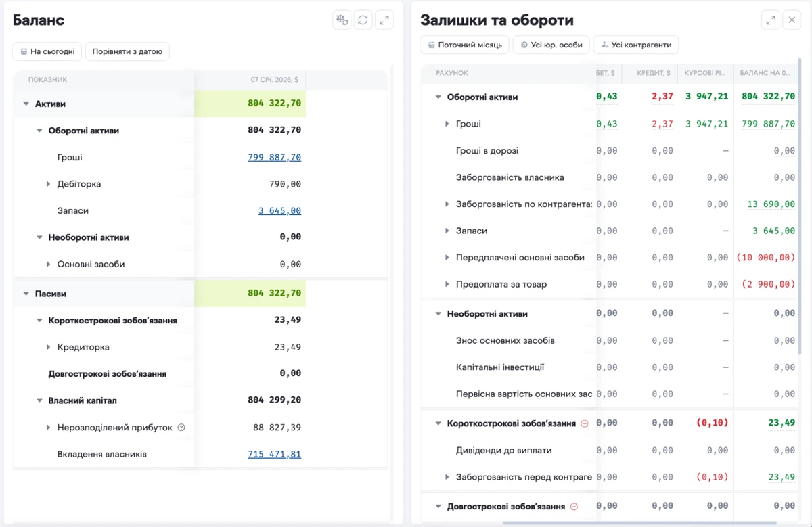Open the Усі юр. особи filter
The image size is (812, 527).
(x=551, y=45)
